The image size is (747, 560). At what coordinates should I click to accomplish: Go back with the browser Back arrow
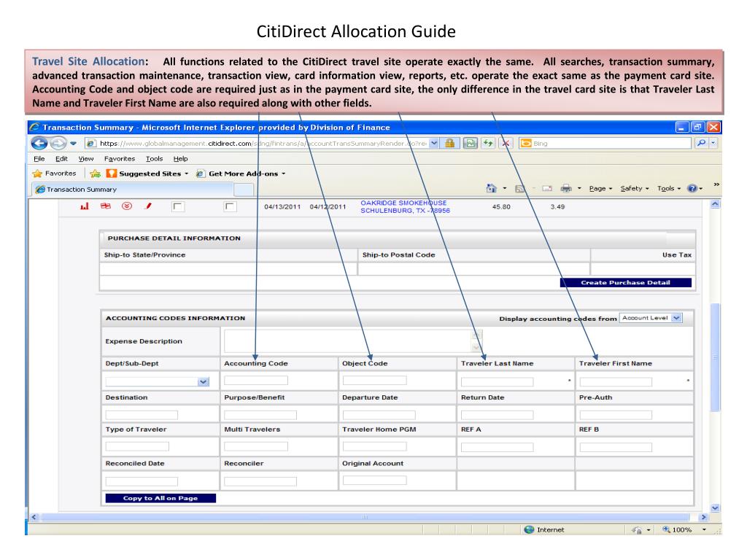[x=39, y=143]
